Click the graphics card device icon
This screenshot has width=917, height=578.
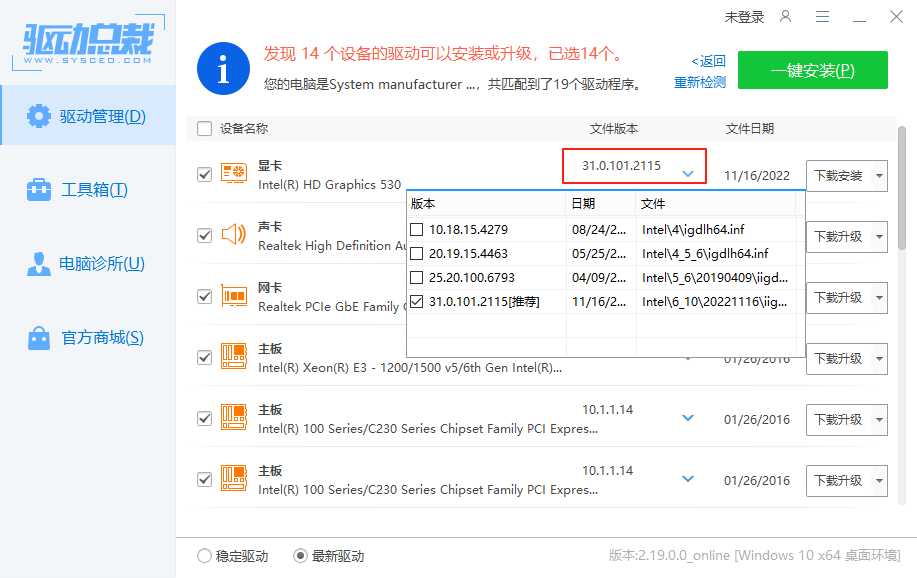234,174
